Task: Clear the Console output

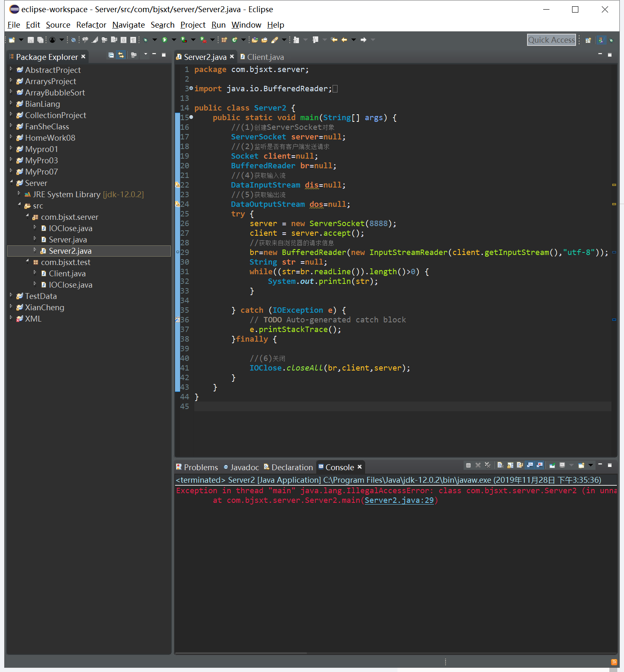Action: [x=500, y=465]
